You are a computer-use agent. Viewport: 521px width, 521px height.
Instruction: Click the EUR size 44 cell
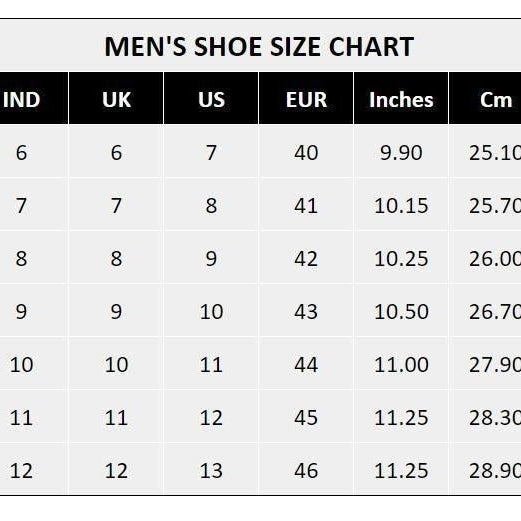point(306,364)
